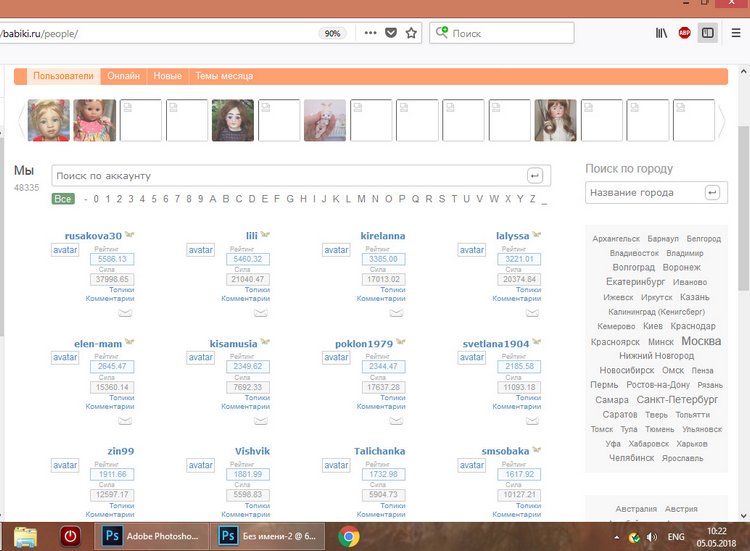Viewport: 750px width, 551px height.
Task: Open the Firefox hamburger menu
Action: [734, 33]
